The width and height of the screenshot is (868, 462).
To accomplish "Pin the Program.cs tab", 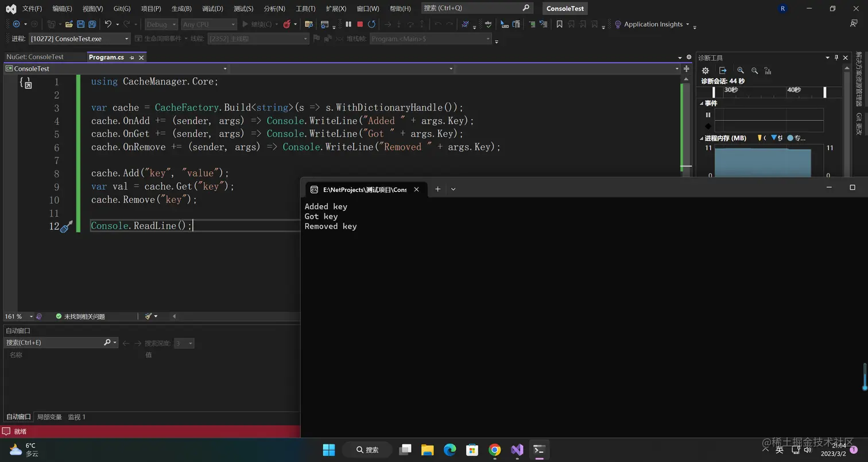I will click(131, 57).
